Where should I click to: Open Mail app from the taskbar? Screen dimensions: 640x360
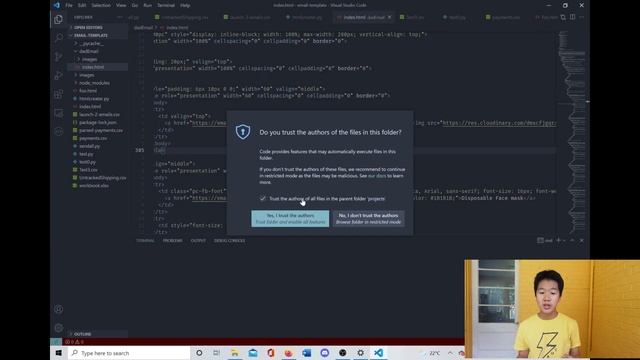point(253,353)
